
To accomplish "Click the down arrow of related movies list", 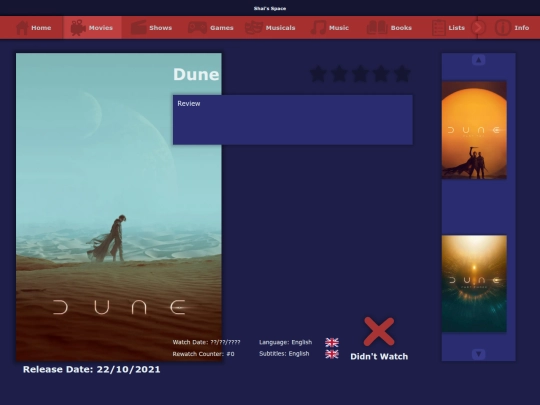I will point(478,354).
